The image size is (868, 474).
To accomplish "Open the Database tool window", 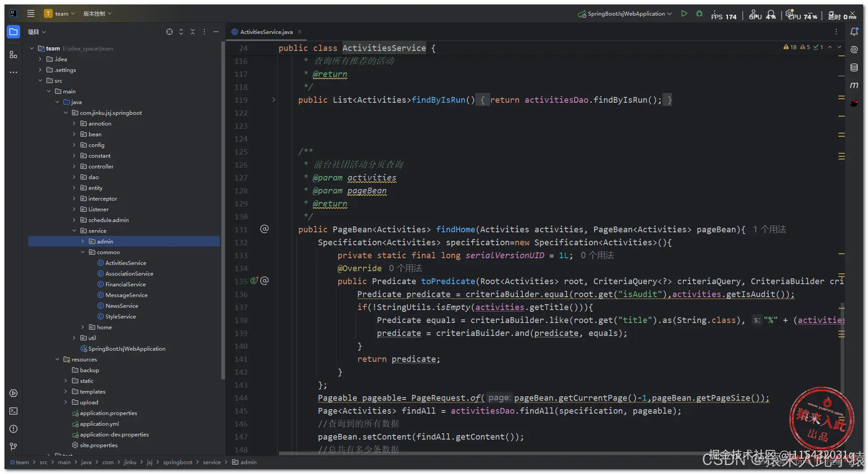I will pyautogui.click(x=854, y=67).
